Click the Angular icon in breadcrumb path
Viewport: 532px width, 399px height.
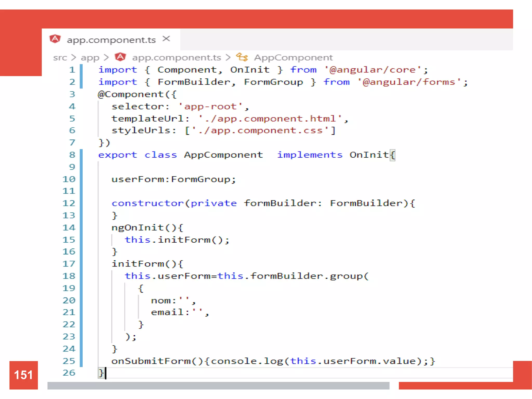(120, 57)
